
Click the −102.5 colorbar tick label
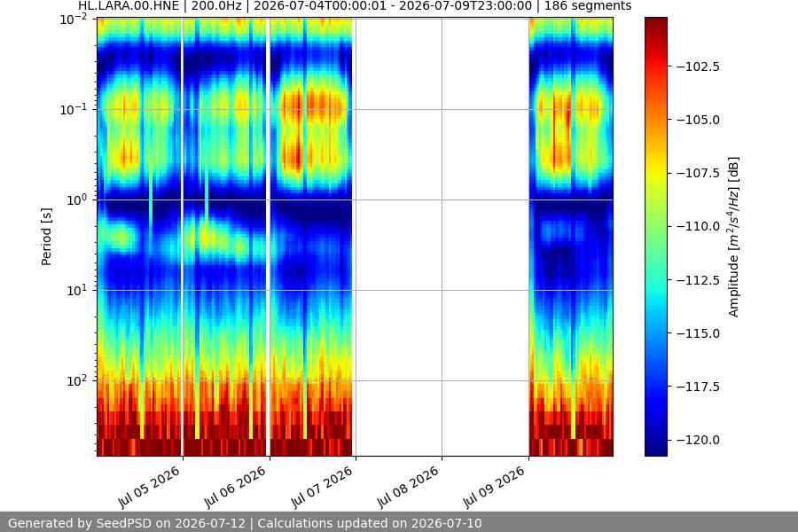click(x=698, y=66)
